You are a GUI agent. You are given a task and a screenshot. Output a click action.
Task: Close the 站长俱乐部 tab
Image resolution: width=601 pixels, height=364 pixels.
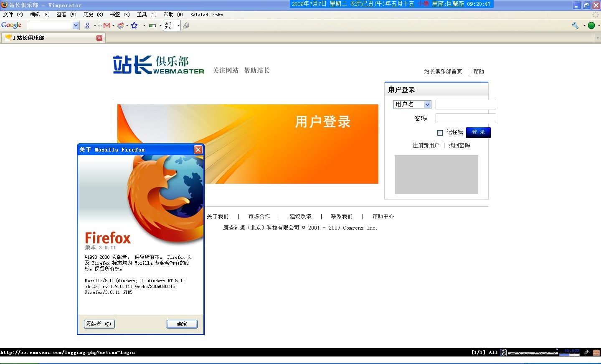tap(99, 38)
